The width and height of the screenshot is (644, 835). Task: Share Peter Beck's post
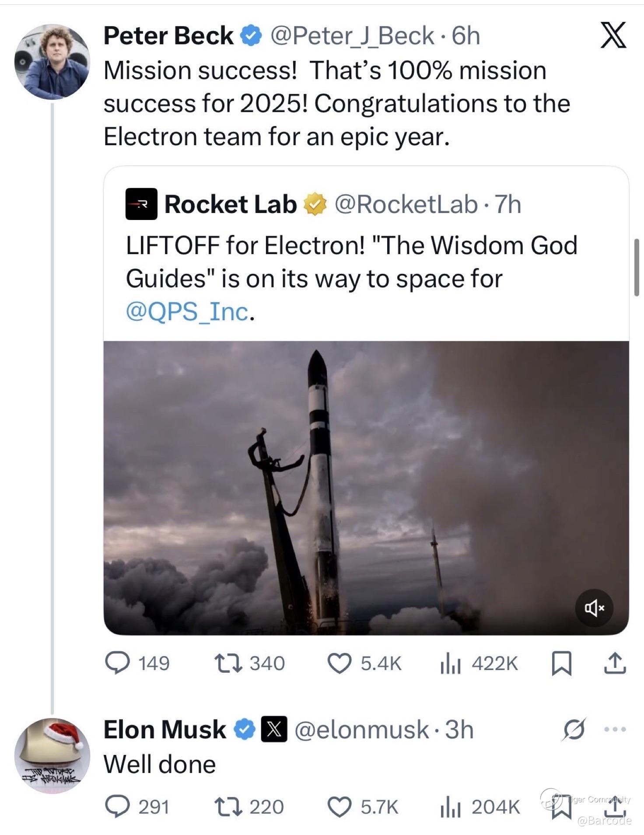pyautogui.click(x=615, y=663)
